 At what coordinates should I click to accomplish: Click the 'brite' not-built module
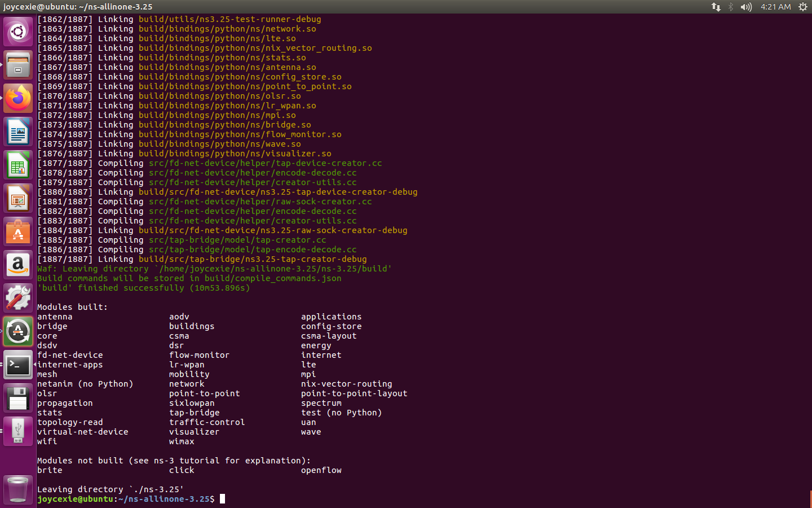tap(50, 470)
